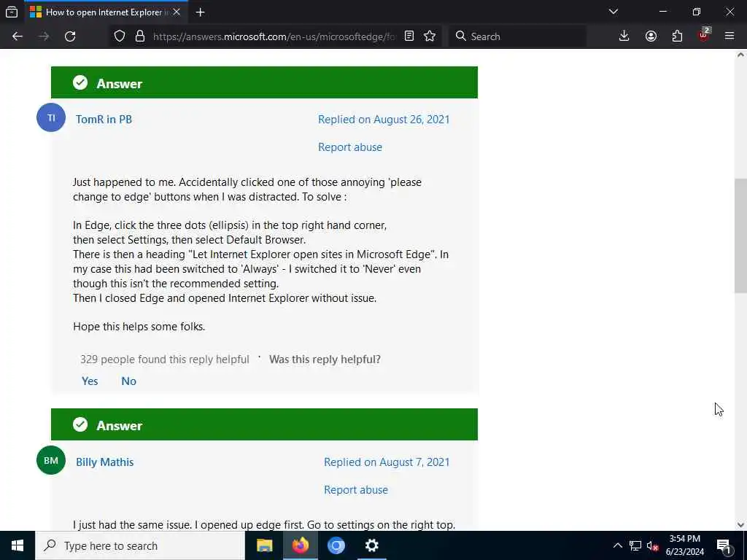Open uBlock Origin extension icon

pyautogui.click(x=704, y=35)
